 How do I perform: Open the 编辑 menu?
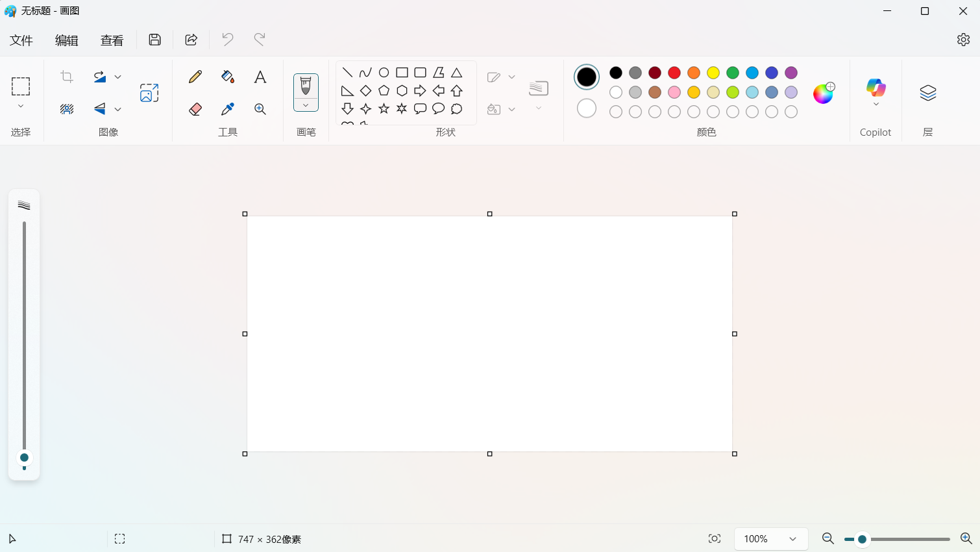[67, 40]
